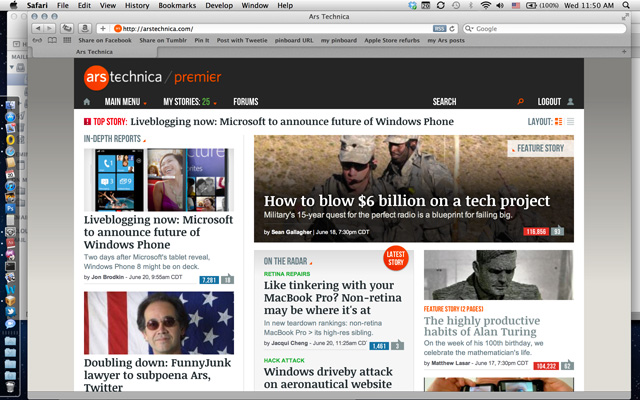Open the Window menu
The width and height of the screenshot is (640, 400).
255,5
